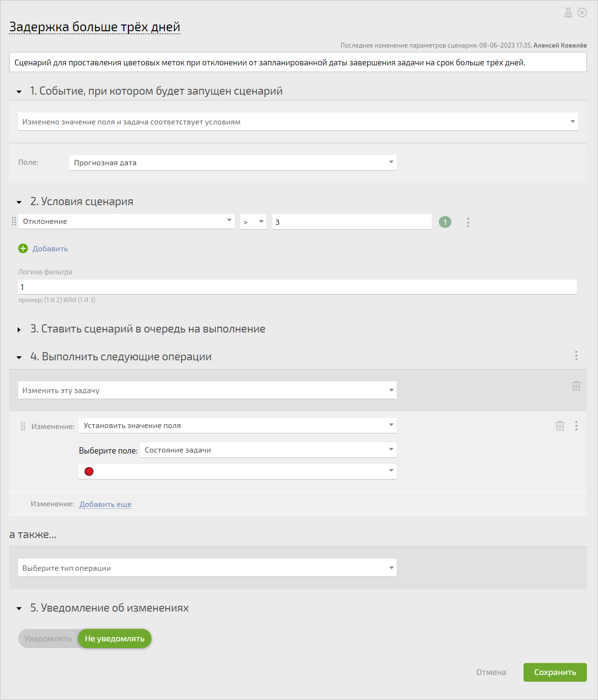598x700 pixels.
Task: Open the comparison operator dropdown
Action: (253, 221)
